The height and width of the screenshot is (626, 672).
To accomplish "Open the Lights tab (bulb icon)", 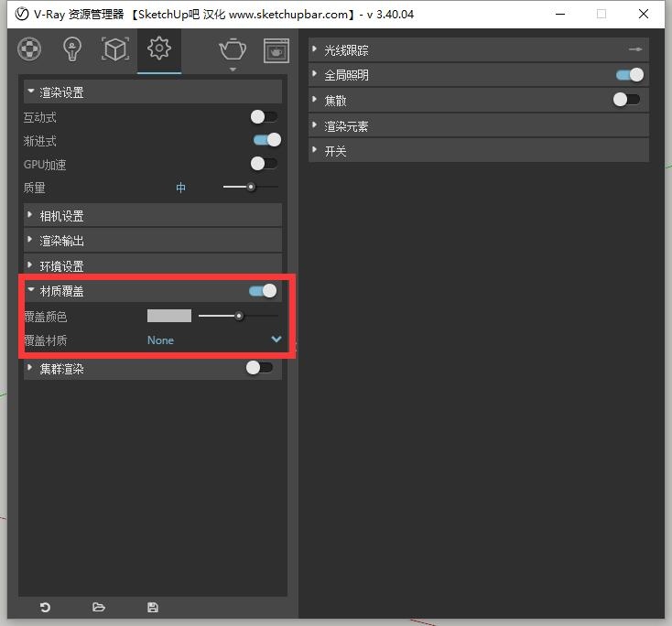I will click(72, 49).
